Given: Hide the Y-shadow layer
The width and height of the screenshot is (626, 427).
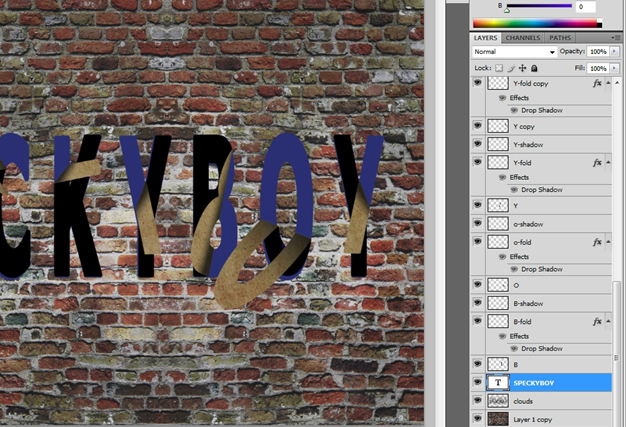Looking at the screenshot, I should [x=477, y=144].
